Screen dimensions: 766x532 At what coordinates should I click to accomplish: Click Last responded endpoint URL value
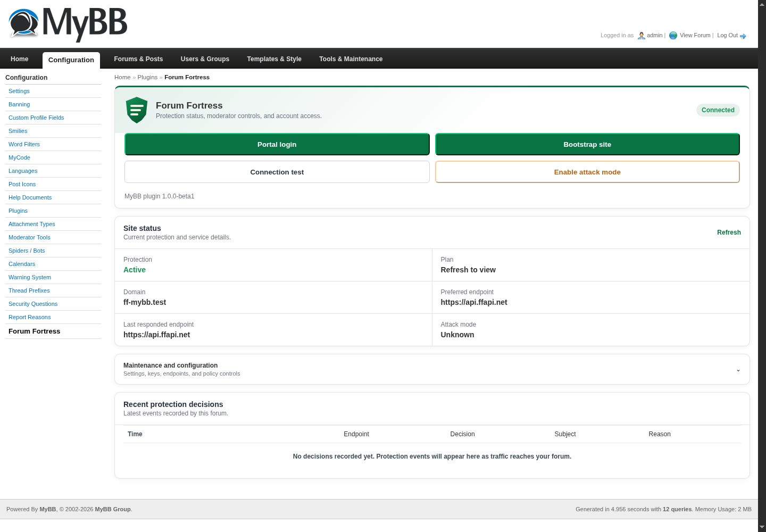(x=157, y=335)
